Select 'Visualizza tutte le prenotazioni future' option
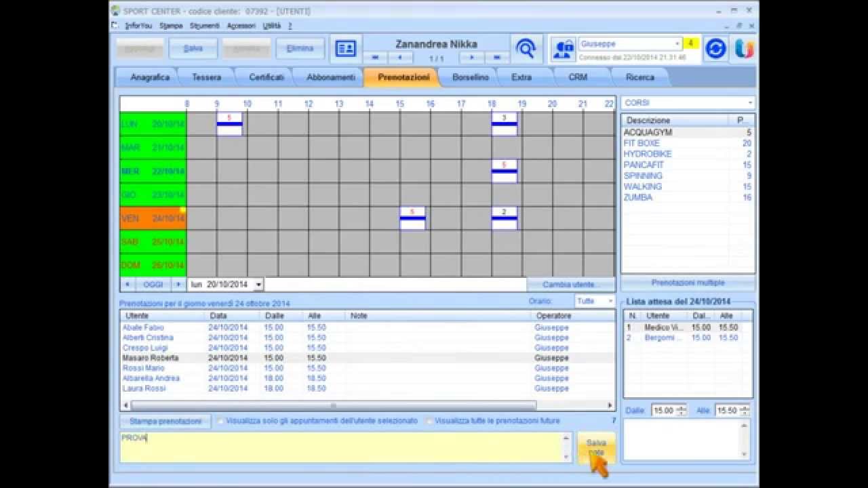 click(x=493, y=421)
